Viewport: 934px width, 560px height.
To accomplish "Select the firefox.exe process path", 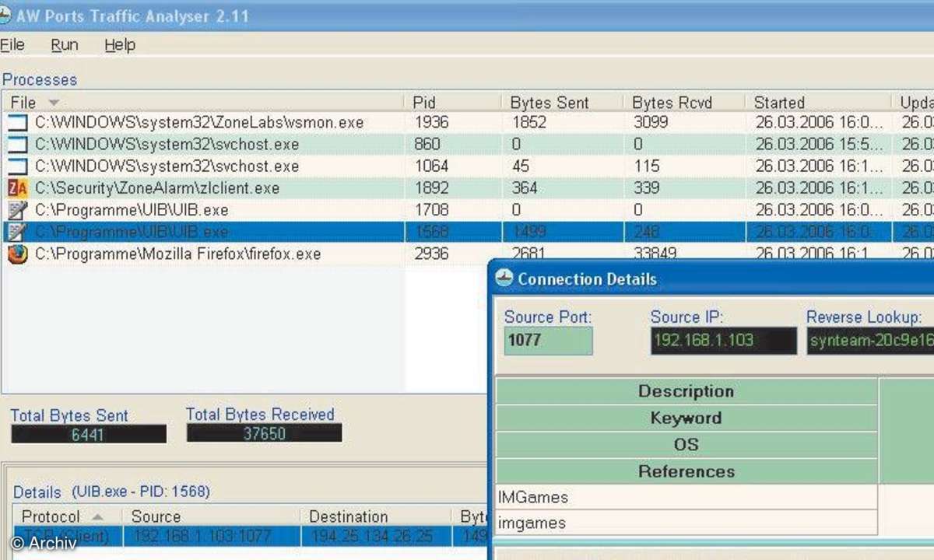I will [177, 254].
